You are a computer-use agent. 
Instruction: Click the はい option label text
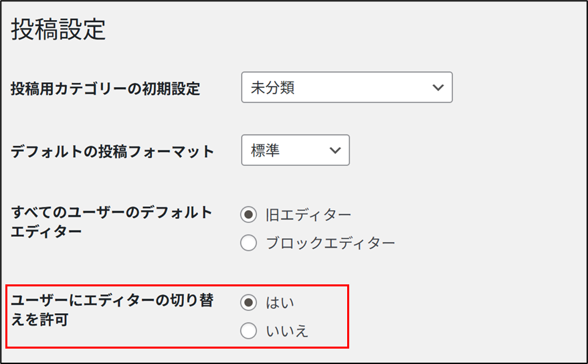coord(279,302)
